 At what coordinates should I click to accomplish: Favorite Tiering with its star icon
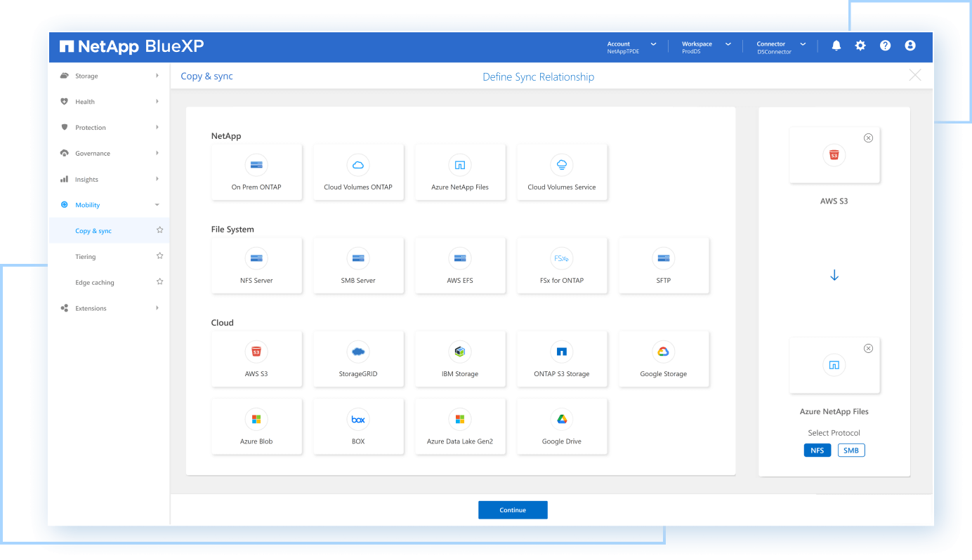click(159, 256)
